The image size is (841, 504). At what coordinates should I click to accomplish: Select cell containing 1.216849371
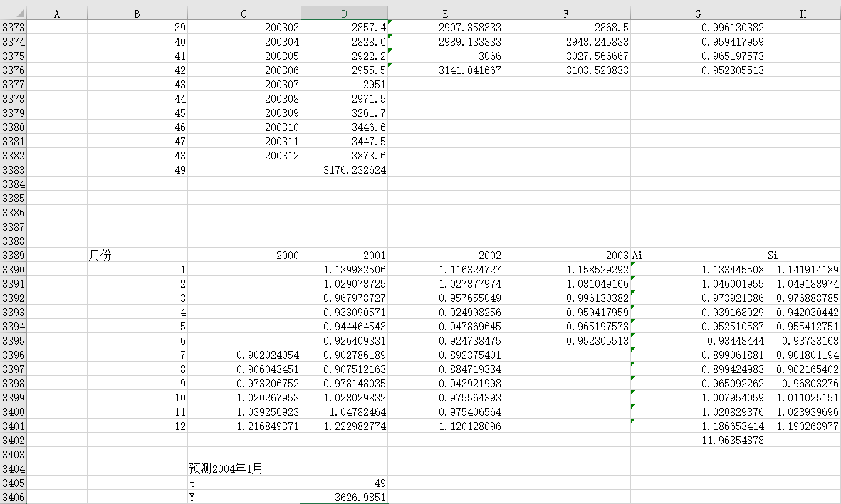pyautogui.click(x=244, y=426)
